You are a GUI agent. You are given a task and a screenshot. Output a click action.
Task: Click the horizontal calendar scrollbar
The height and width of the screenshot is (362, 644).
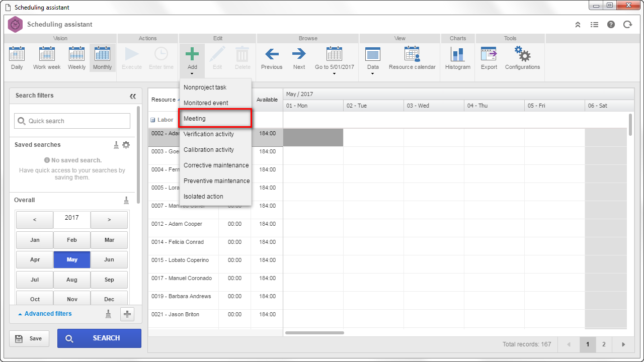314,333
